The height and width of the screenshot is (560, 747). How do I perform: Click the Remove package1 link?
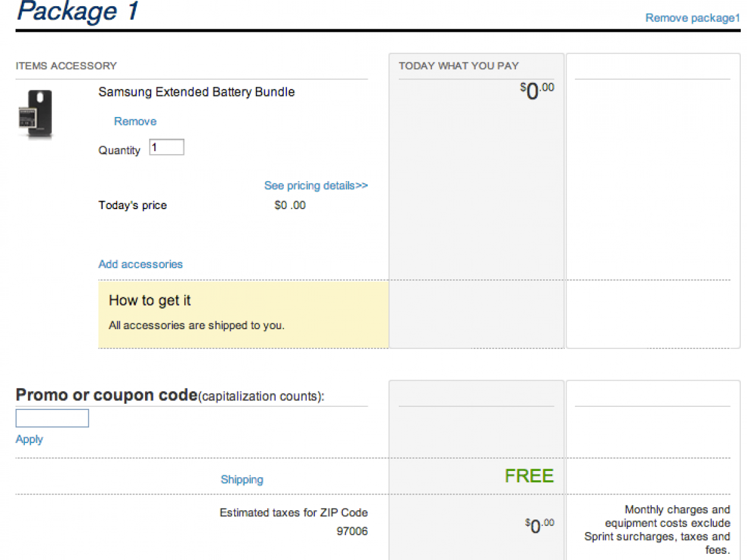(x=692, y=18)
